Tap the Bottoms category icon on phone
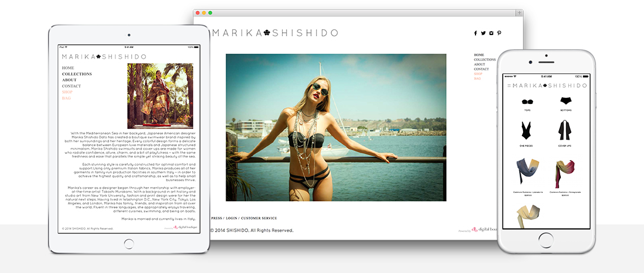Image resolution: width=644 pixels, height=273 pixels. click(566, 101)
